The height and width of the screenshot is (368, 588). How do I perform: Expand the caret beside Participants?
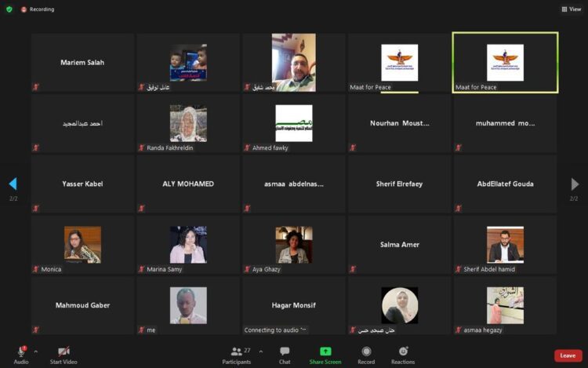[x=261, y=352]
